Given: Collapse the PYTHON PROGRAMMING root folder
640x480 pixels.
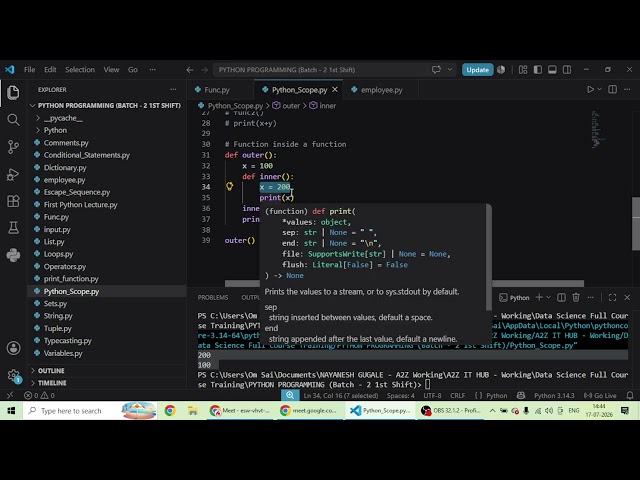Looking at the screenshot, I should click(105, 105).
